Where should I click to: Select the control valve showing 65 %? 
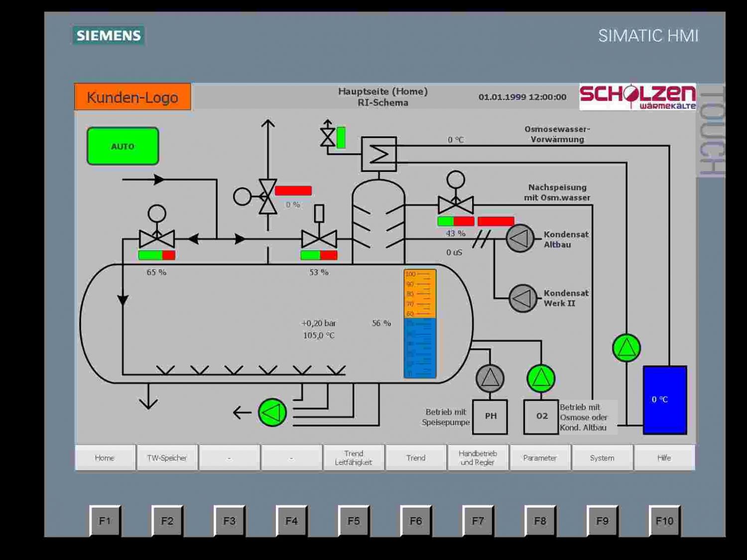pyautogui.click(x=157, y=238)
